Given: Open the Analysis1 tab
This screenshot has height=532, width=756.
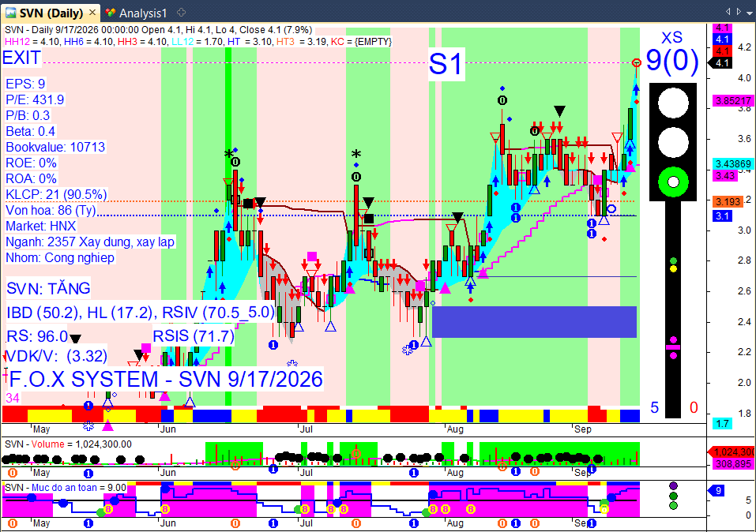Looking at the screenshot, I should pos(137,13).
